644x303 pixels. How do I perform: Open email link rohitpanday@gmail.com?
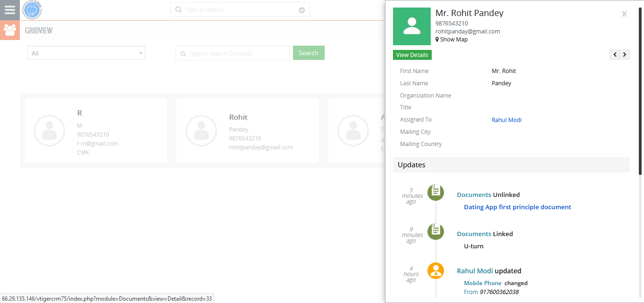pos(468,31)
